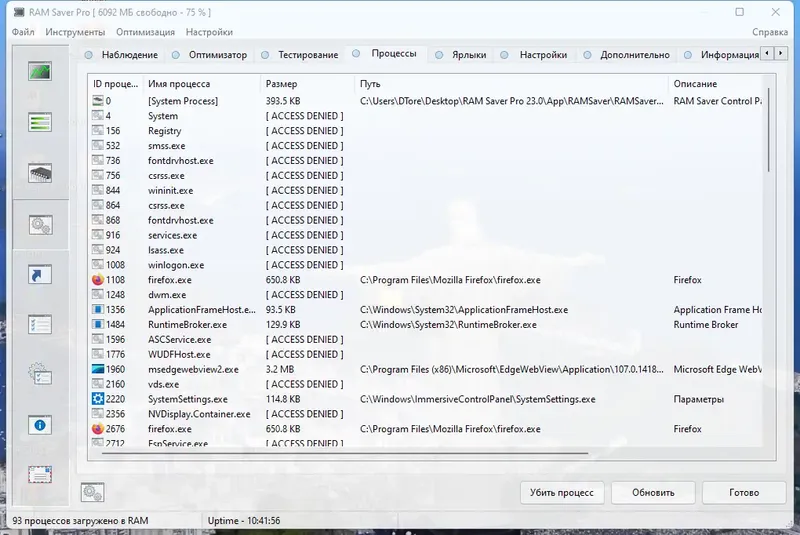Click the gears icon button at bottom left
Viewport: 800px width, 535px height.
click(x=92, y=492)
